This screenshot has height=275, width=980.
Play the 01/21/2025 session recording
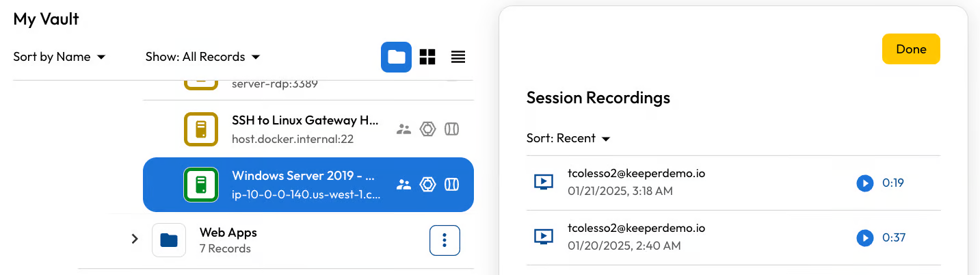865,183
